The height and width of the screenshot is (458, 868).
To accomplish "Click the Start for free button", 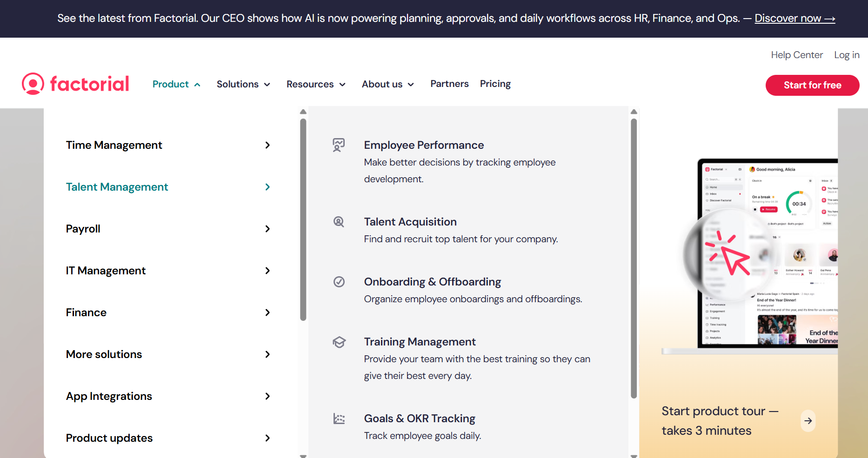I will (x=812, y=85).
